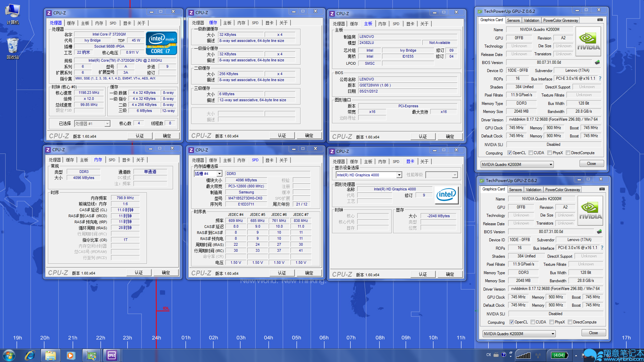Viewport: 644px width, 362px height.
Task: Open the Windows Start menu
Action: [9, 355]
